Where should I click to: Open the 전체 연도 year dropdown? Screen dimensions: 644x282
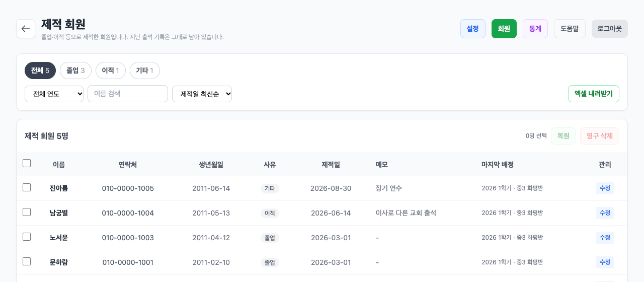pyautogui.click(x=54, y=94)
